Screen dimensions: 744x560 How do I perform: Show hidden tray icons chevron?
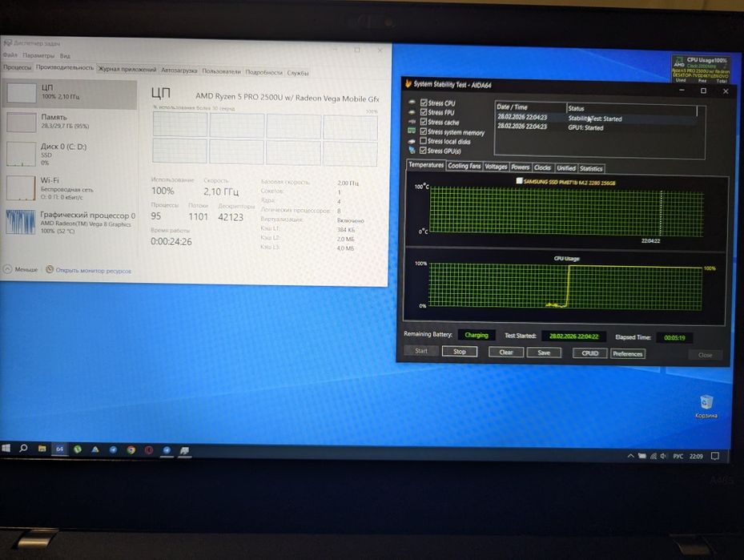point(630,456)
